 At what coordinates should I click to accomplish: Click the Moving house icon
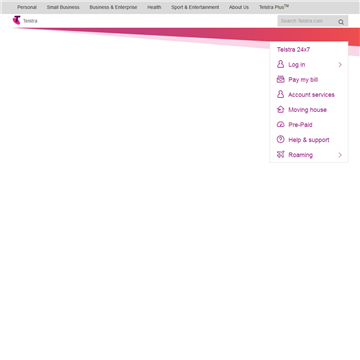tap(280, 109)
